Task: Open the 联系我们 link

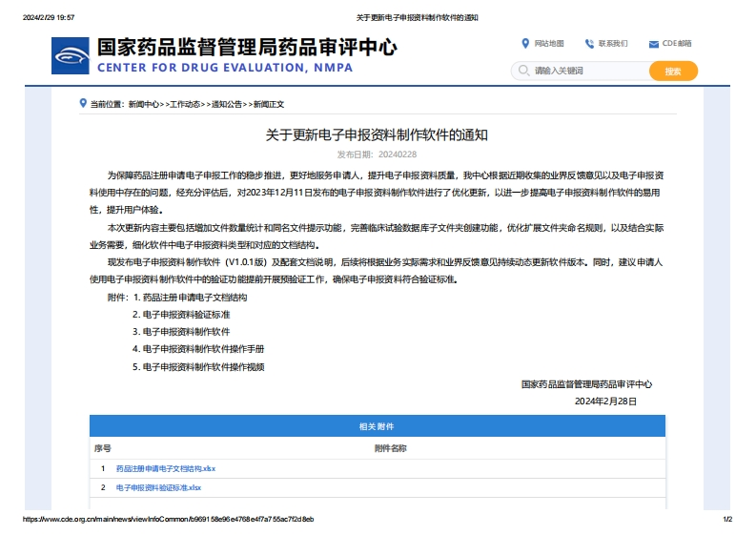Action: point(613,44)
